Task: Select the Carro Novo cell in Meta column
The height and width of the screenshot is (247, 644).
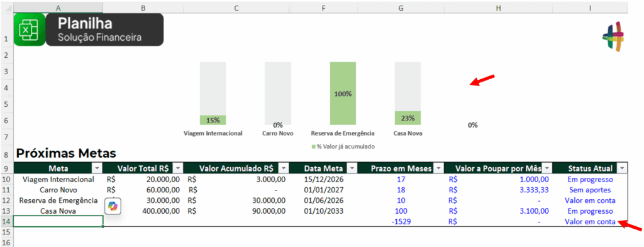Action: [58, 190]
